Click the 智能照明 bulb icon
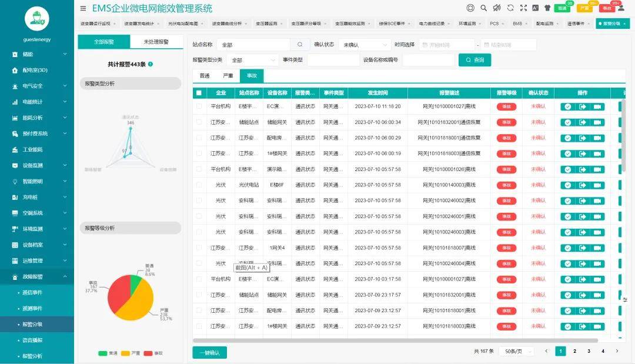 15,181
